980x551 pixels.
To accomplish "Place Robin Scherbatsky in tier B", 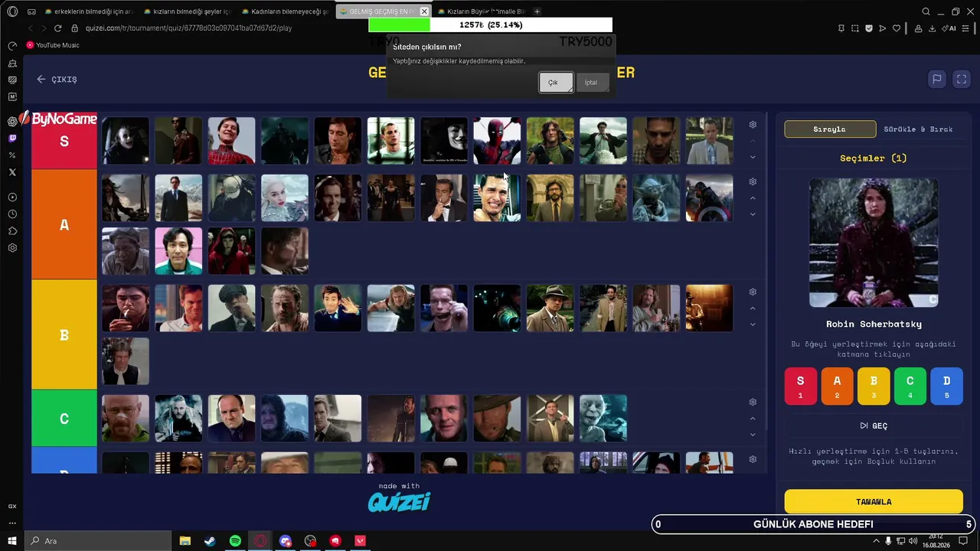I will [x=874, y=386].
